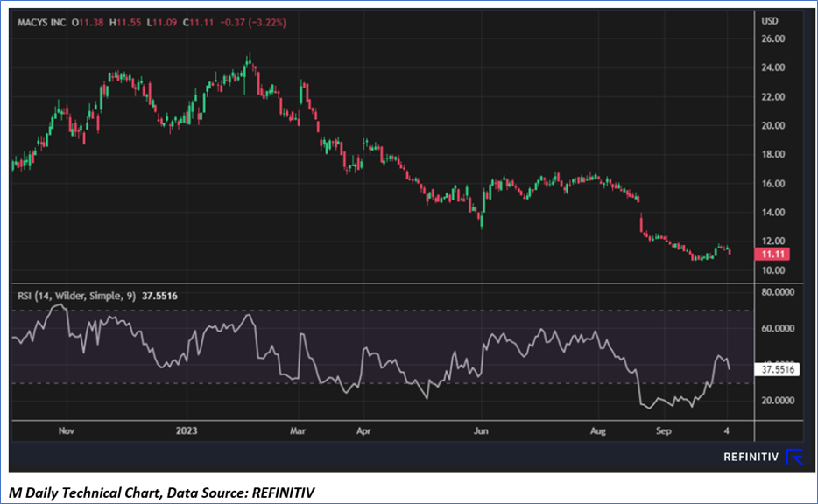Click the 18.00 price axis label
The height and width of the screenshot is (504, 818).
pos(773,154)
